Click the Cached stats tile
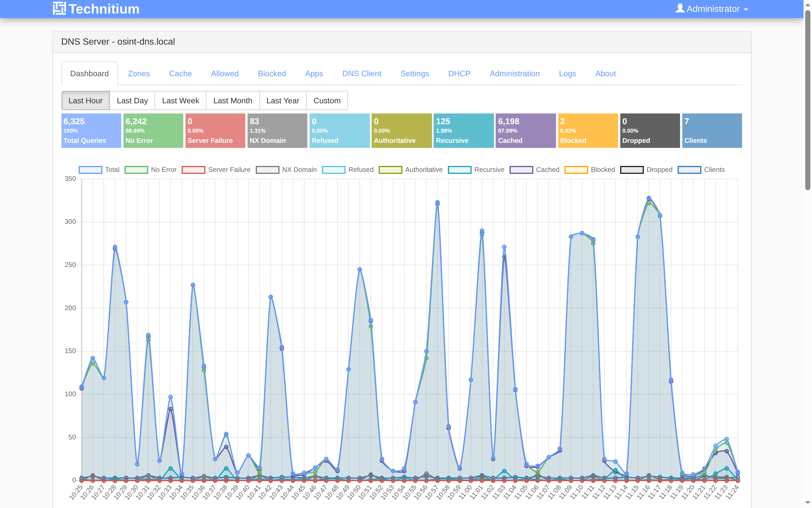 (526, 131)
